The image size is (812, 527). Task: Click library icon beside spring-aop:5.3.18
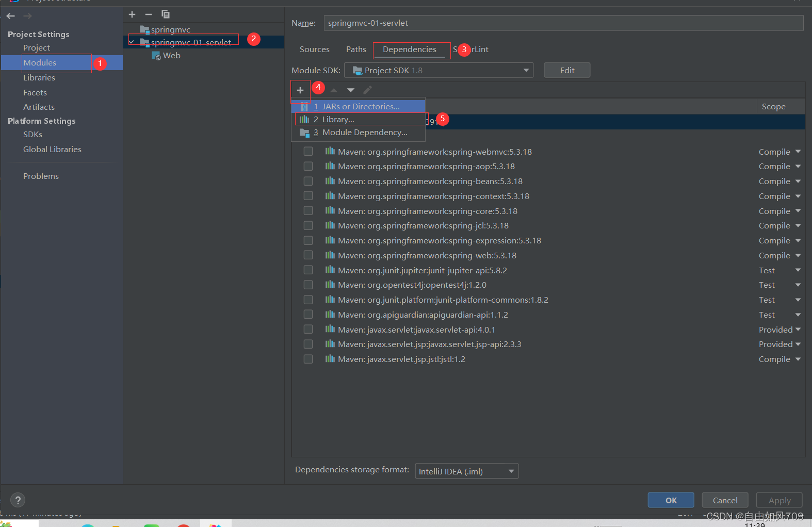[330, 166]
